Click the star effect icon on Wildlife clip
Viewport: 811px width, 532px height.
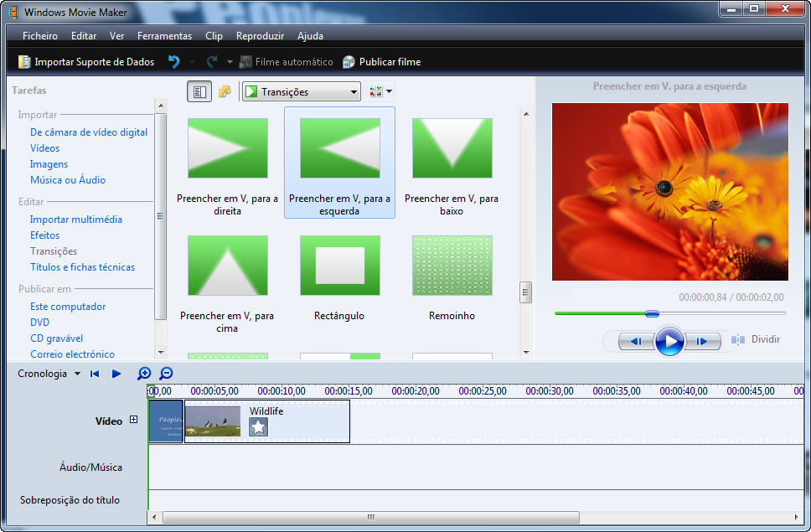click(x=258, y=427)
